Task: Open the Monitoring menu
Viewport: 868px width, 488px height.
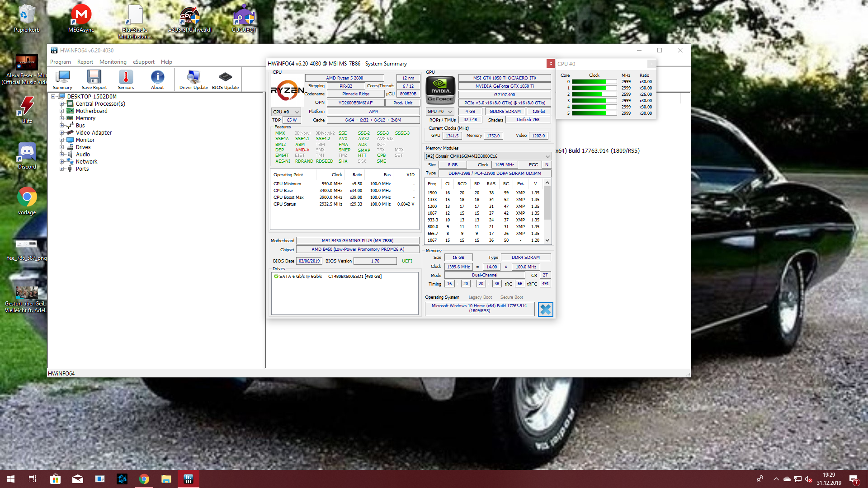Action: (113, 62)
